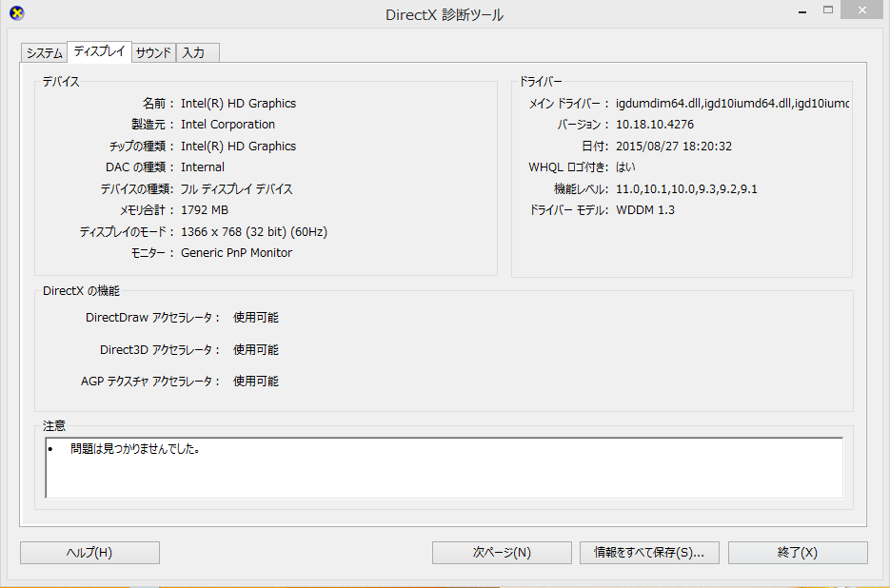Screen dimensions: 890x588
Task: Click the Direct3D アクセラレータ label
Action: pyautogui.click(x=160, y=349)
